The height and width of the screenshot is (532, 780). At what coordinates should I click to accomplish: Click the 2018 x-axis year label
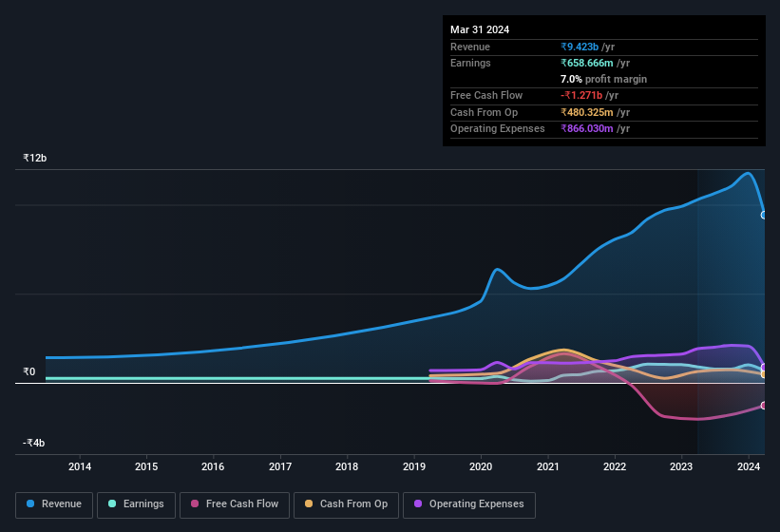point(347,466)
